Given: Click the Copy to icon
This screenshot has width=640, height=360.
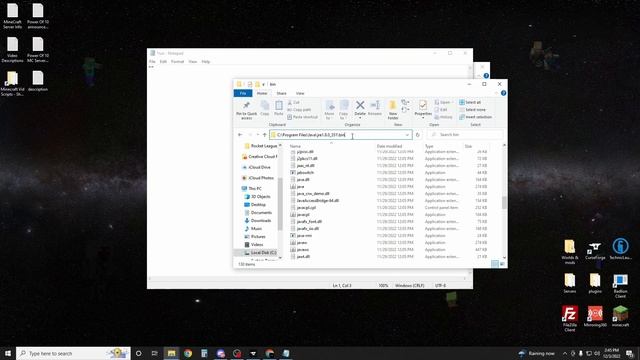Looking at the screenshot, I should click(344, 105).
